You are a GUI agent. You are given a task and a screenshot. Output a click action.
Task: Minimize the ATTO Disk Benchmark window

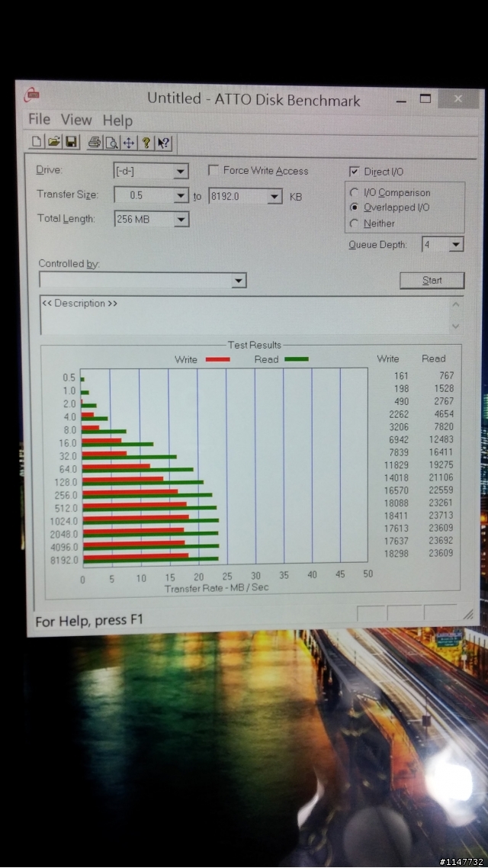pyautogui.click(x=402, y=100)
